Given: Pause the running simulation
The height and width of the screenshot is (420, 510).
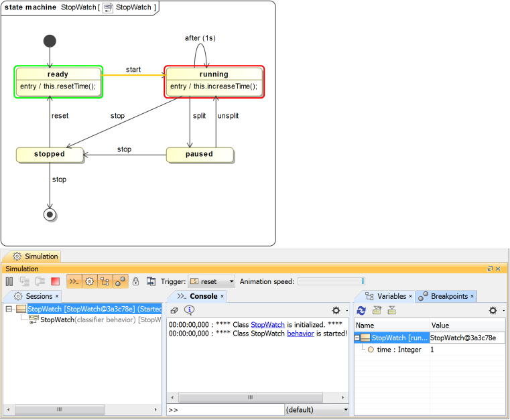Looking at the screenshot, I should click(9, 282).
